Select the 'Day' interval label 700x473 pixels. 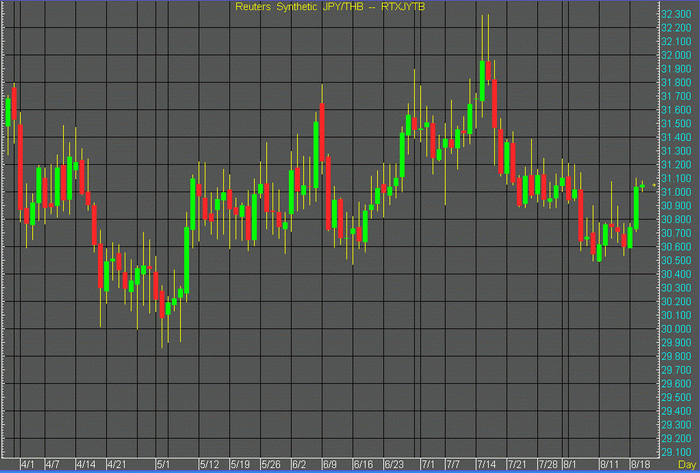[687, 465]
